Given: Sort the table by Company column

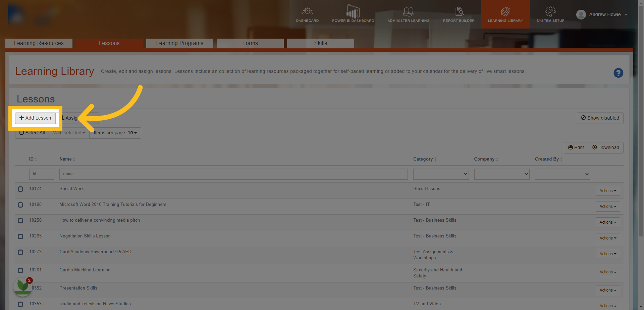Looking at the screenshot, I should coord(486,159).
